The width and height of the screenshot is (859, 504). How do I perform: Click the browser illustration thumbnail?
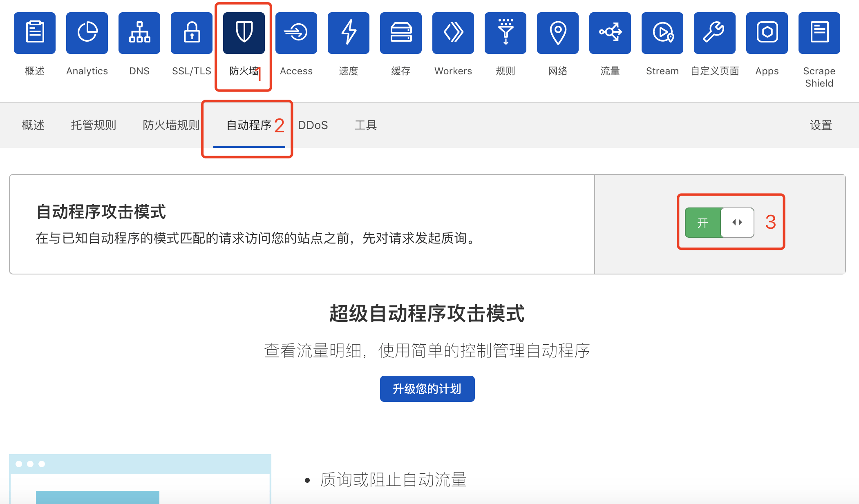pos(140,479)
